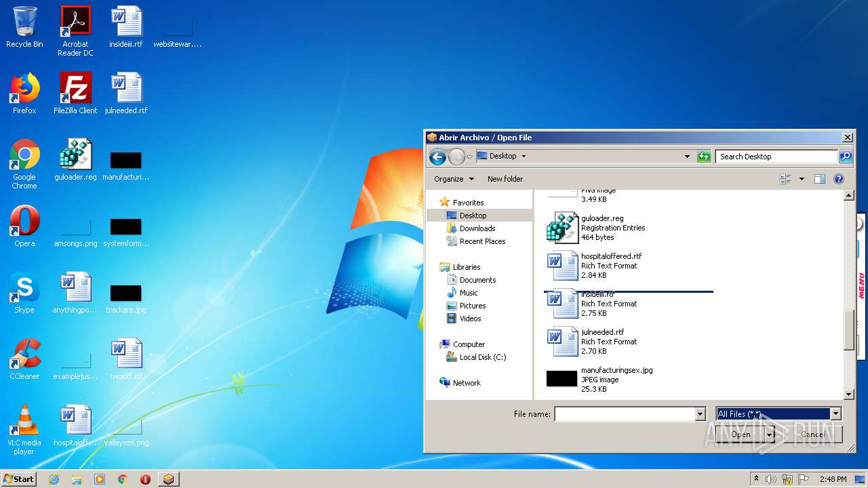The width and height of the screenshot is (868, 488).
Task: Open Windows Explorer from taskbar
Action: click(77, 479)
